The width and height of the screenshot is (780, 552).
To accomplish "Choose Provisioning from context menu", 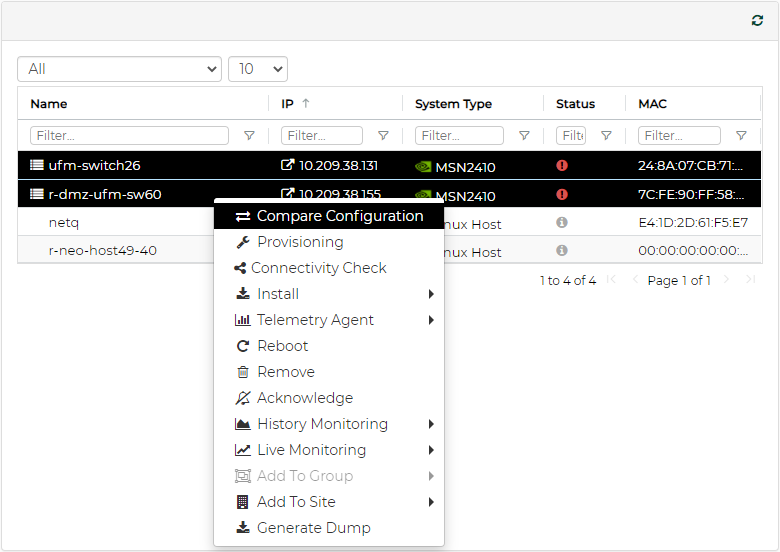I will pos(329,242).
